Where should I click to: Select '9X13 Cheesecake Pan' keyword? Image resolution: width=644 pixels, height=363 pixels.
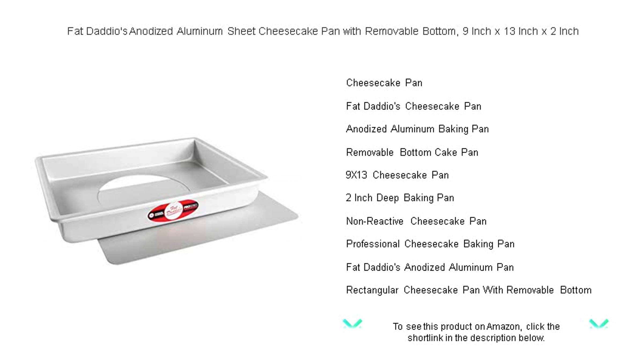coord(397,175)
